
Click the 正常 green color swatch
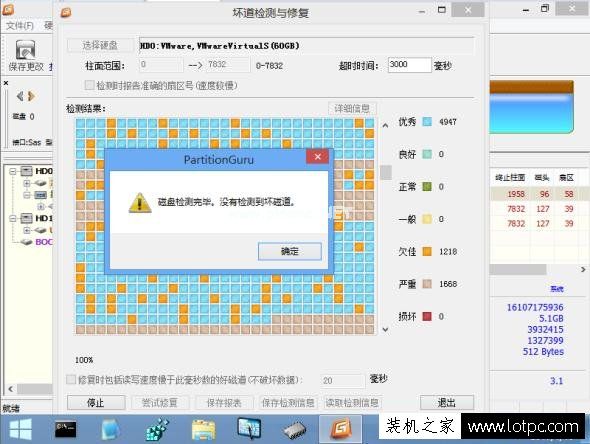(427, 186)
